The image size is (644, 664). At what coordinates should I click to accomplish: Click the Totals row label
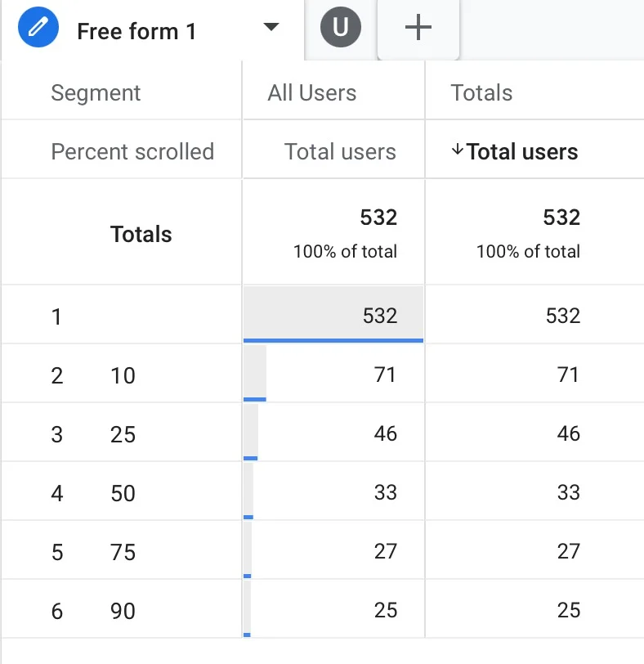coord(141,234)
